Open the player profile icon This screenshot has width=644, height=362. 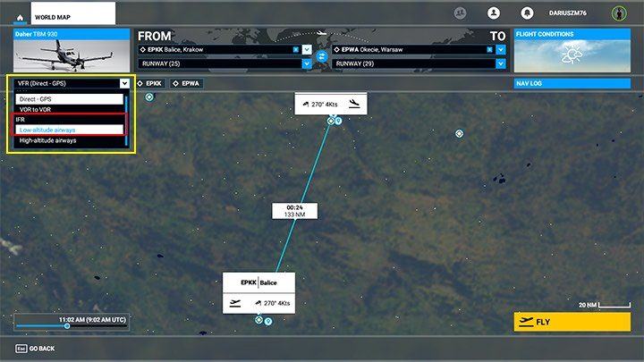point(493,13)
